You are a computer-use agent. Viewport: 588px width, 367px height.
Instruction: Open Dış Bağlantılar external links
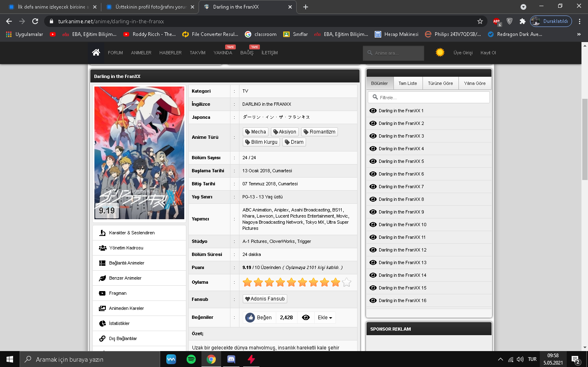tap(139, 338)
